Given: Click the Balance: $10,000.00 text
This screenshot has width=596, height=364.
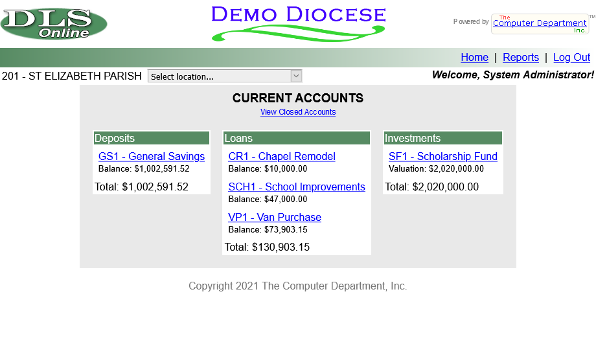Looking at the screenshot, I should pos(268,168).
